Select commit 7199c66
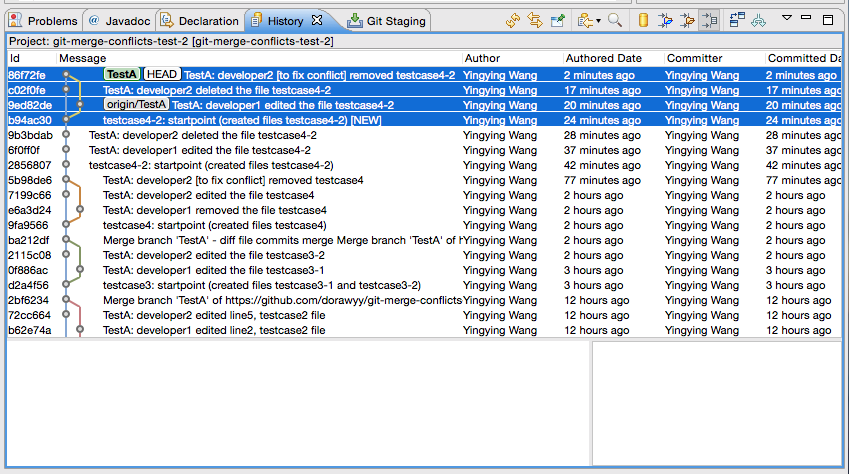The height and width of the screenshot is (474, 849). coord(424,195)
